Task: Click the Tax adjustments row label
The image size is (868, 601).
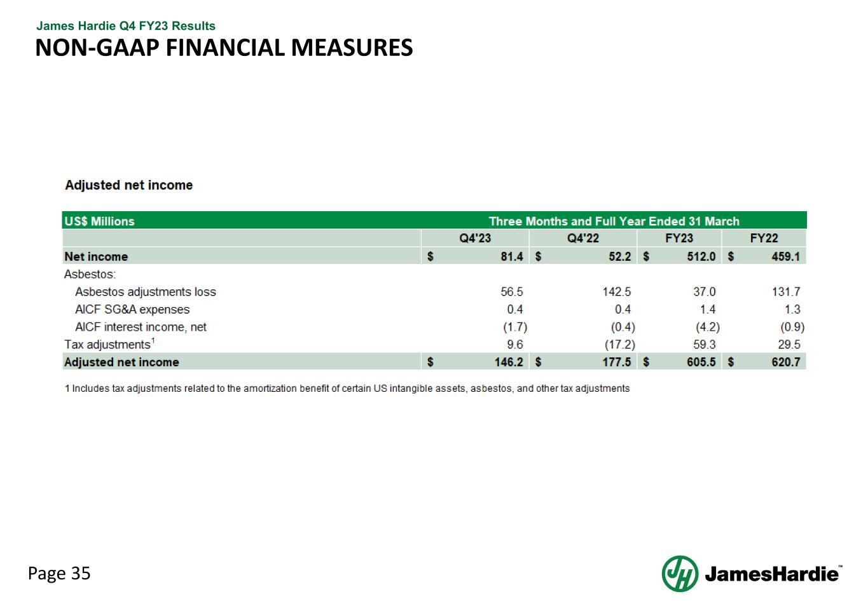Action: point(108,344)
